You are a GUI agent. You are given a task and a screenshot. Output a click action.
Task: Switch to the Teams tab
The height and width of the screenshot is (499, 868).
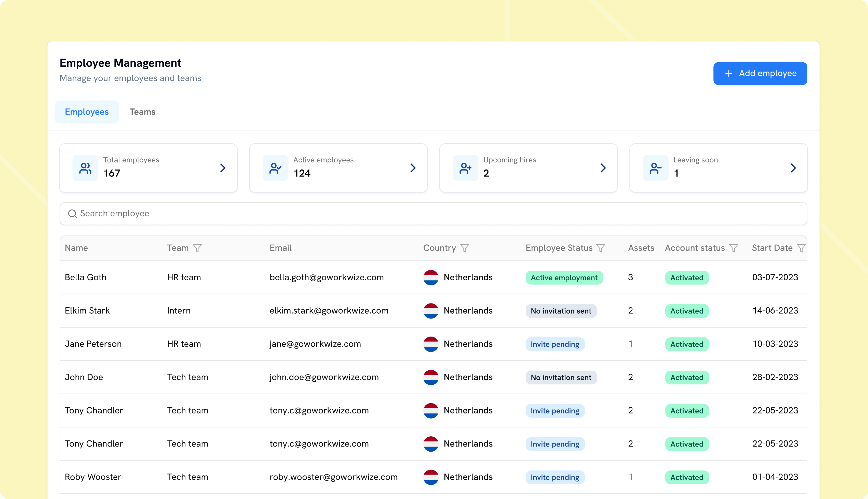click(x=142, y=112)
